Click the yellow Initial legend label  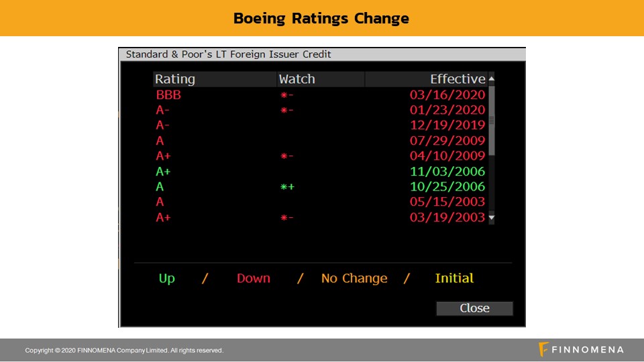(454, 278)
